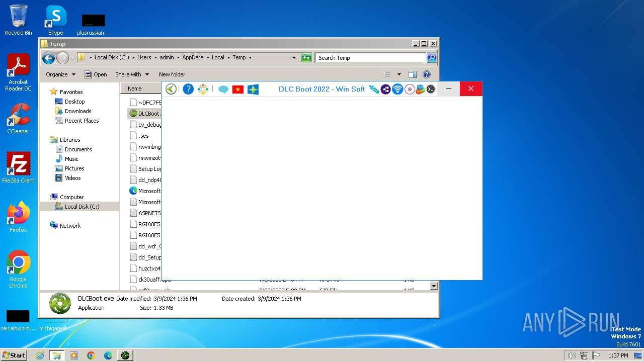The image size is (644, 362).
Task: Change view using the views icon
Action: [387, 74]
